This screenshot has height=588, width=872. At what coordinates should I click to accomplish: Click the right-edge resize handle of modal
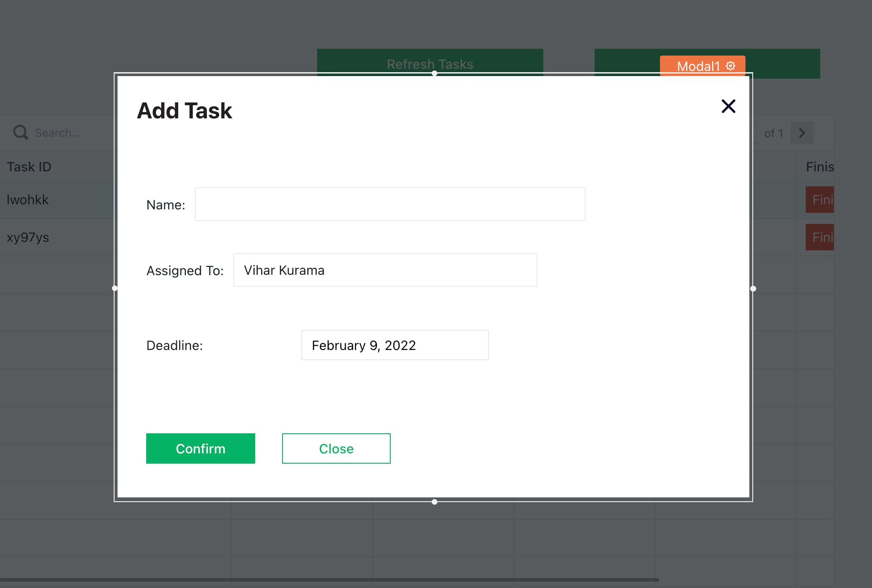click(x=753, y=288)
